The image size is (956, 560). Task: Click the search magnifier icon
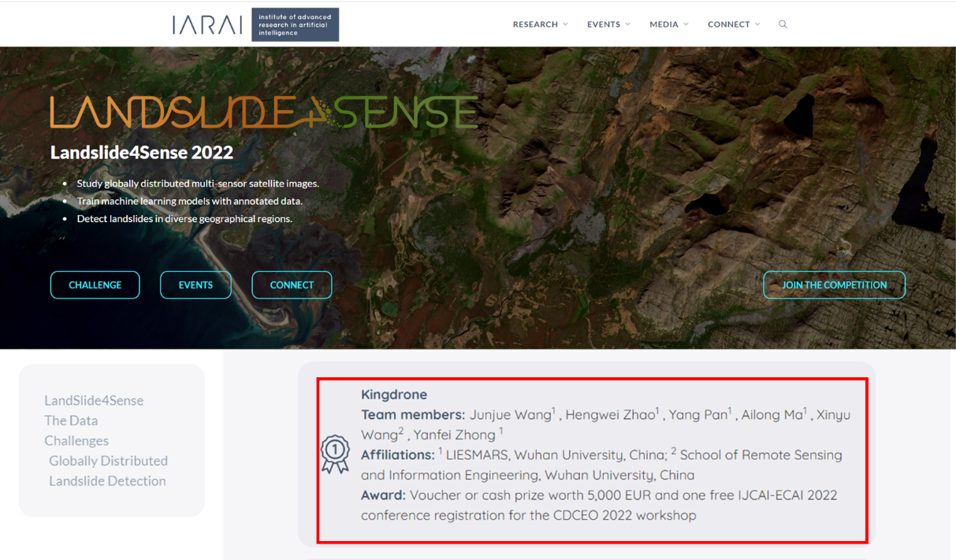[x=783, y=24]
